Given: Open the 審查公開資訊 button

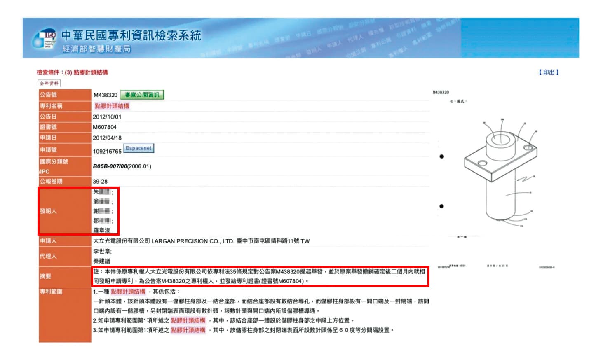Looking at the screenshot, I should (x=142, y=95).
